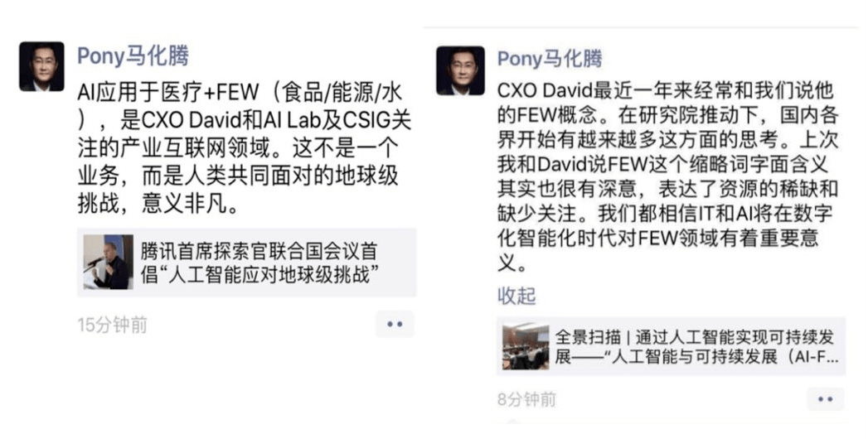Click the line 挑战，意义非凡。
The height and width of the screenshot is (439, 868).
pos(159,204)
